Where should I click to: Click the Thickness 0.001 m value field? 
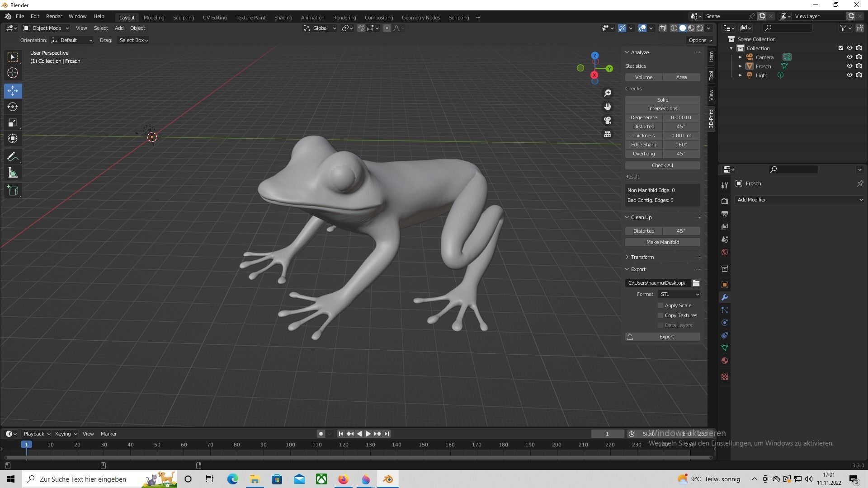(x=681, y=136)
